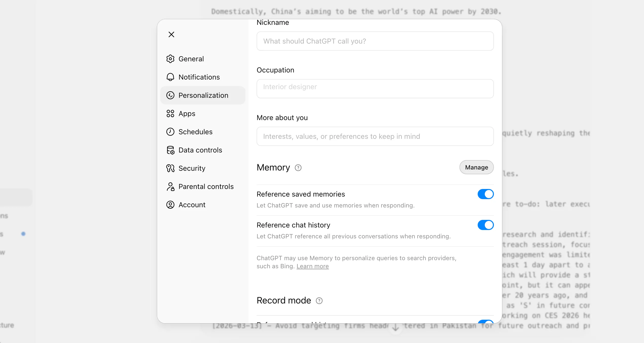Click the Apps grid icon

point(170,113)
